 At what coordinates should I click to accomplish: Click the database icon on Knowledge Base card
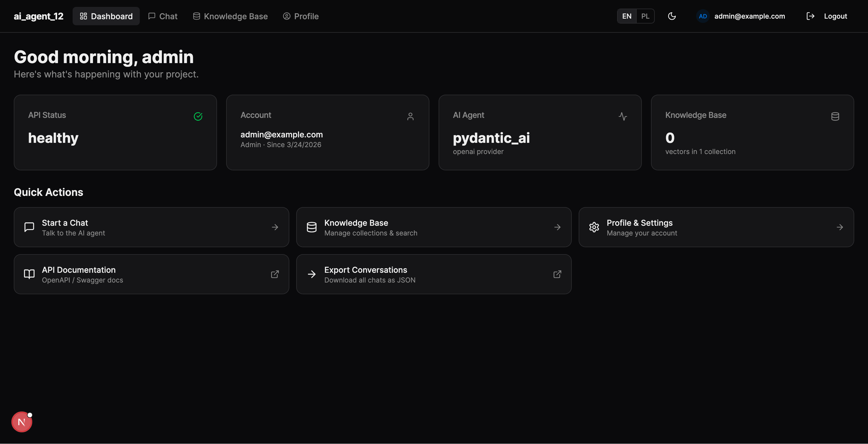pos(835,116)
